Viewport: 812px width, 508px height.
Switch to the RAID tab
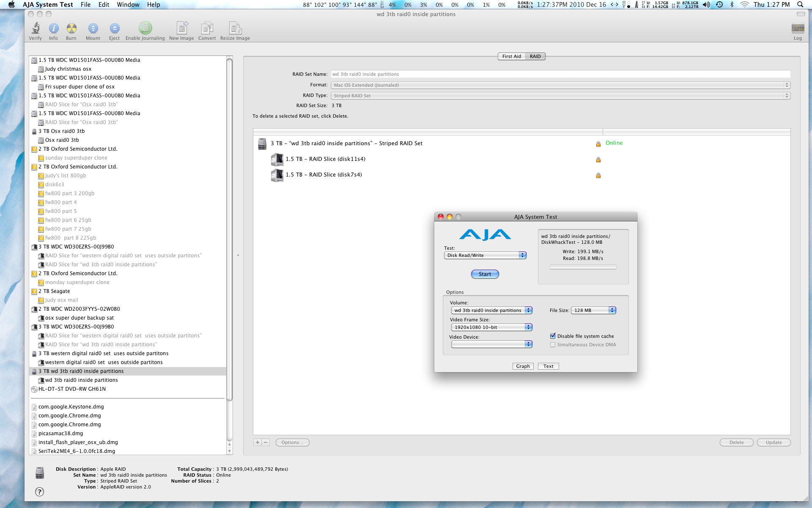point(535,56)
